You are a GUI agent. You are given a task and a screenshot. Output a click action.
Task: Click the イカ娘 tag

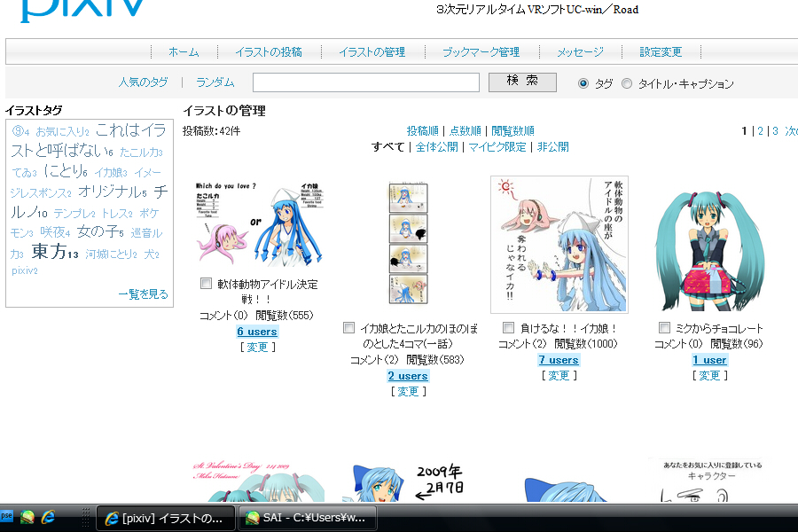111,173
